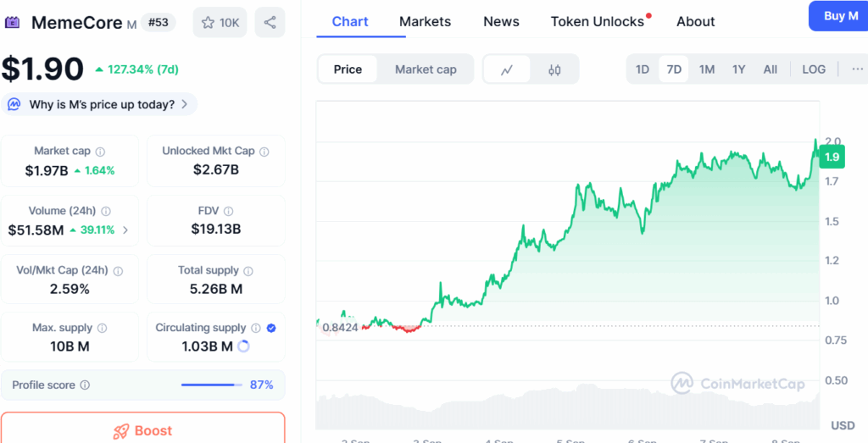868x443 pixels.
Task: Set chart range to 7D
Action: [674, 69]
